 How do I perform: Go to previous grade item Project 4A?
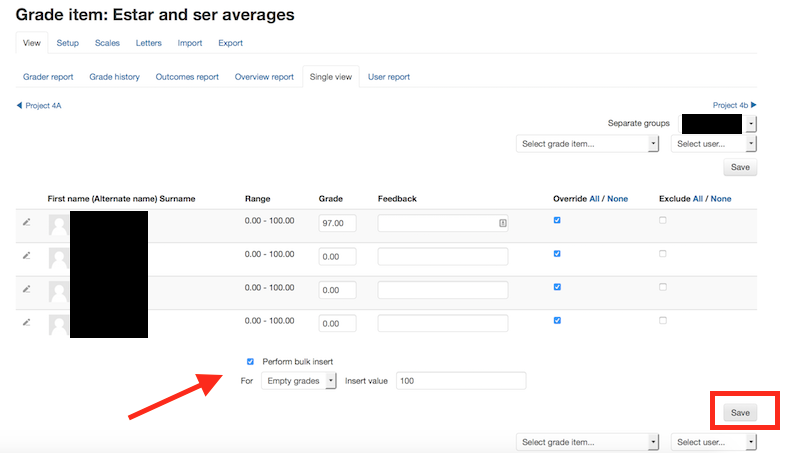tap(40, 105)
